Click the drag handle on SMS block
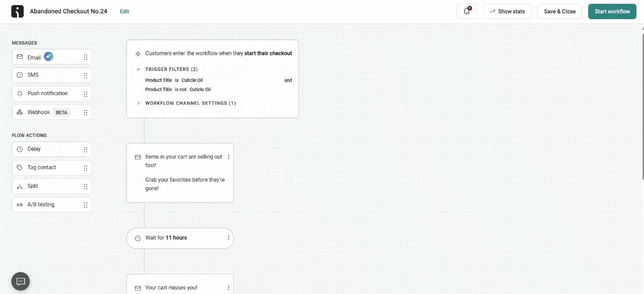The height and width of the screenshot is (294, 644). point(86,76)
